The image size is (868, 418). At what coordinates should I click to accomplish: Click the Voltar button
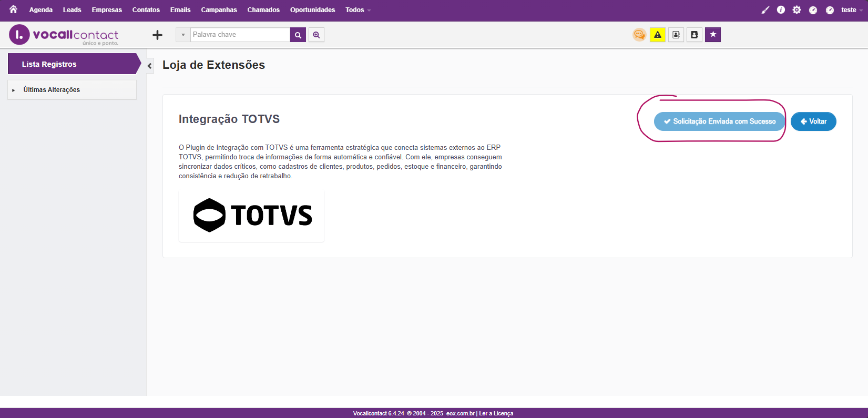point(813,121)
